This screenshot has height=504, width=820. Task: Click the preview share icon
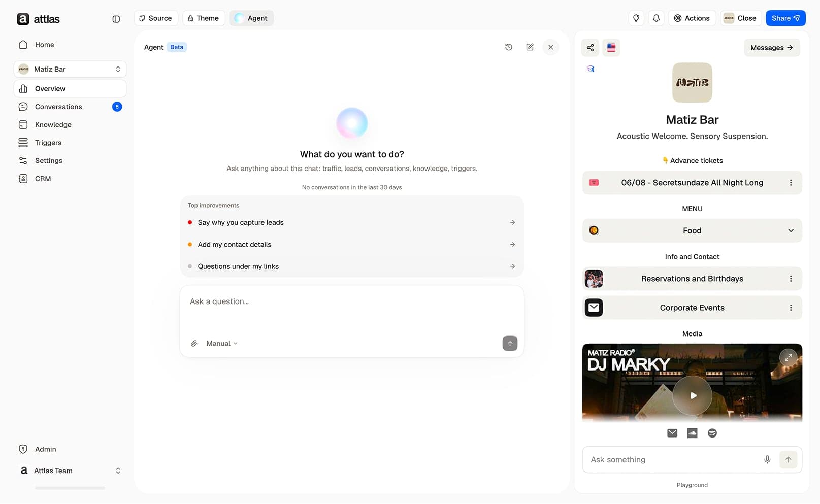(590, 48)
